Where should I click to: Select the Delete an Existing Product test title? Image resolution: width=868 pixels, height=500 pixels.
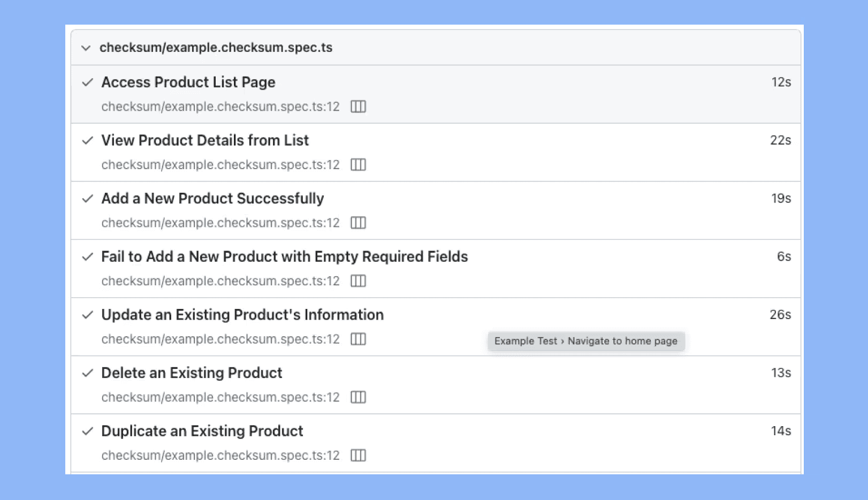[x=192, y=373]
